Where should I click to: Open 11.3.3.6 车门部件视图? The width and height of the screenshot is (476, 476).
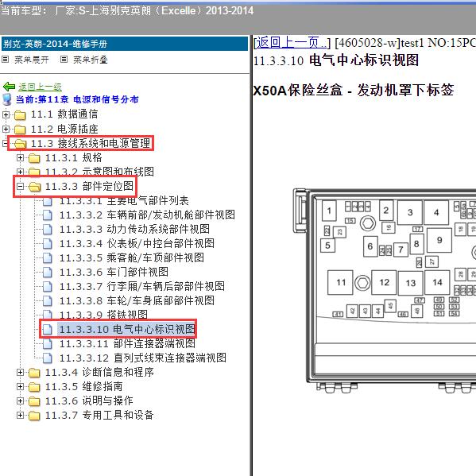pyautogui.click(x=114, y=273)
